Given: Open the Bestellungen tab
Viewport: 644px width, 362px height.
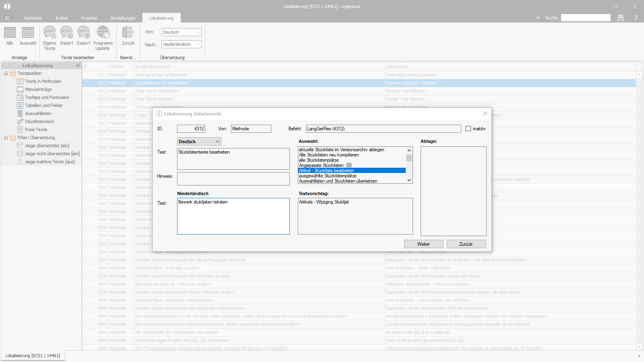Looking at the screenshot, I should click(x=123, y=18).
